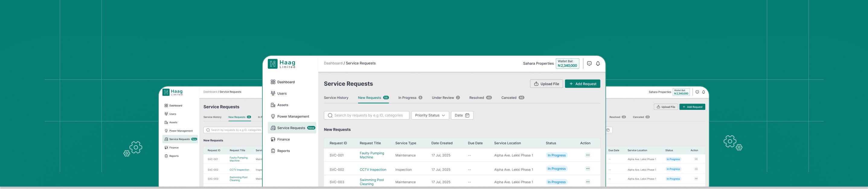Focus the request search field in center window

367,115
